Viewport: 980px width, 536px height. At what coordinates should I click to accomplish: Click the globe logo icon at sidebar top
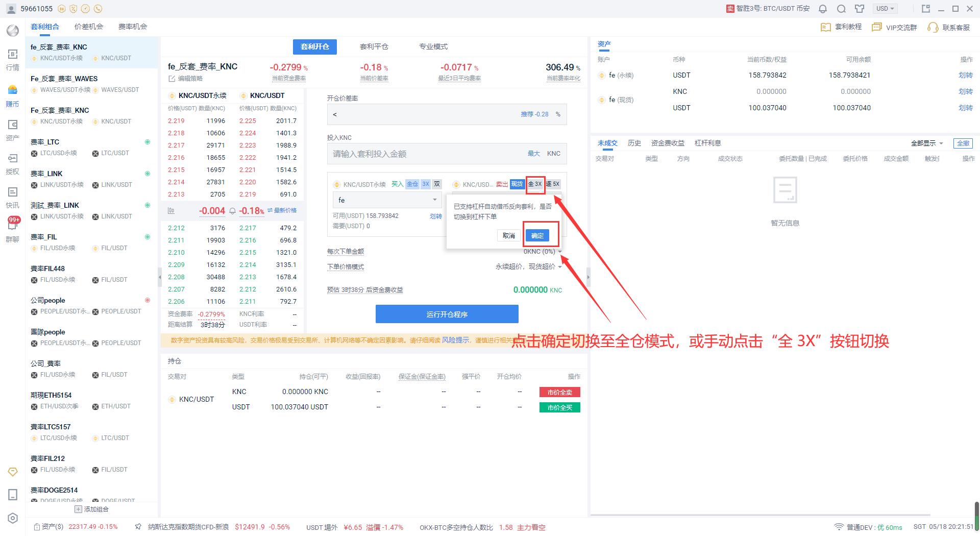tap(13, 31)
